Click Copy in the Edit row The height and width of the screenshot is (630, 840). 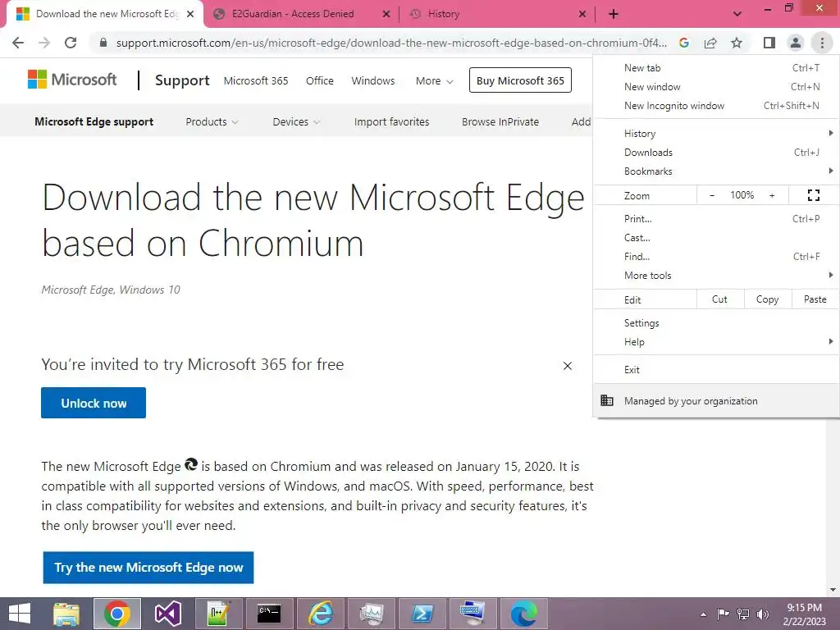pyautogui.click(x=768, y=299)
